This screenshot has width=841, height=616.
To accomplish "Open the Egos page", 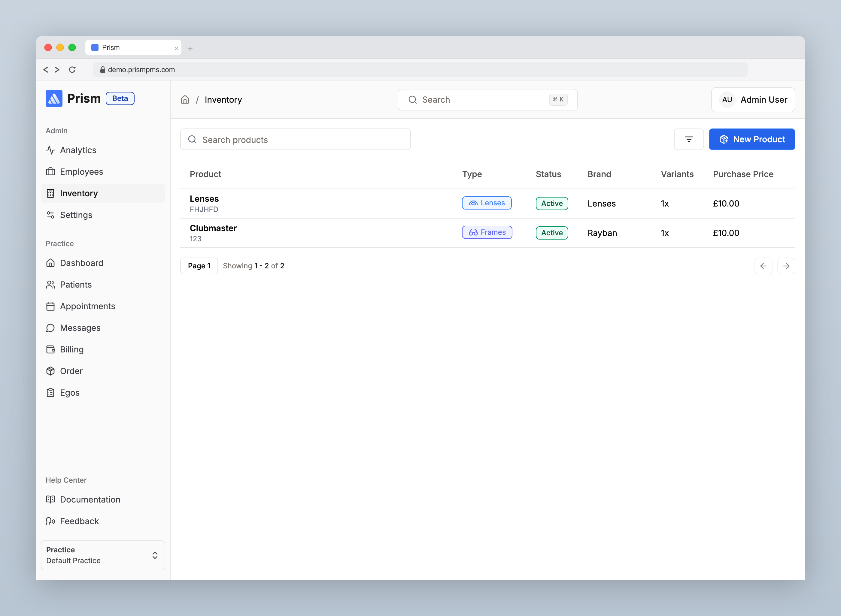I will tap(70, 393).
